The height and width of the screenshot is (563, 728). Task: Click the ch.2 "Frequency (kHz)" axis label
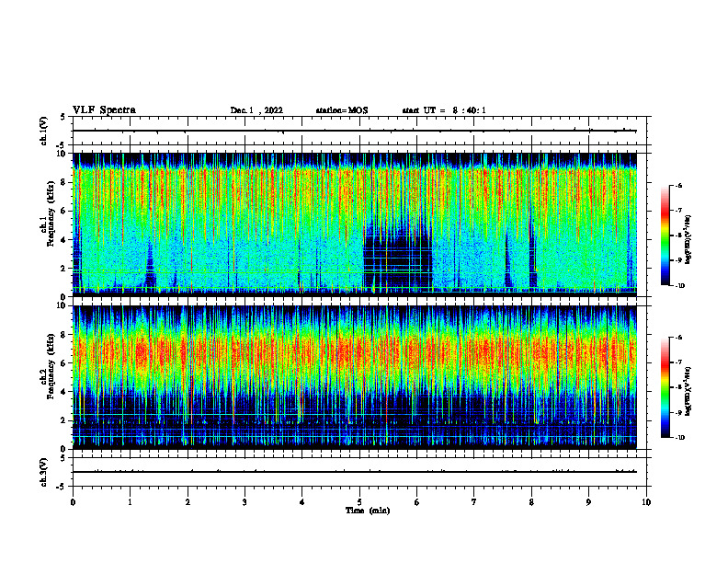pos(51,366)
